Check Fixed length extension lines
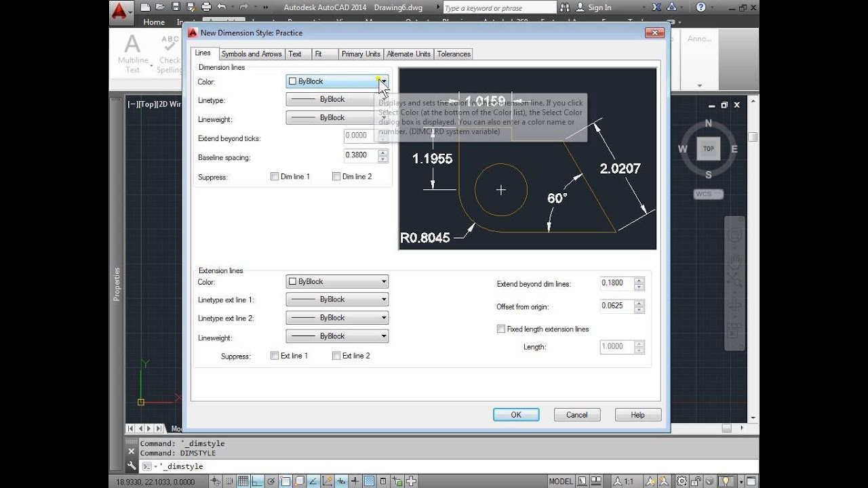 (x=501, y=329)
